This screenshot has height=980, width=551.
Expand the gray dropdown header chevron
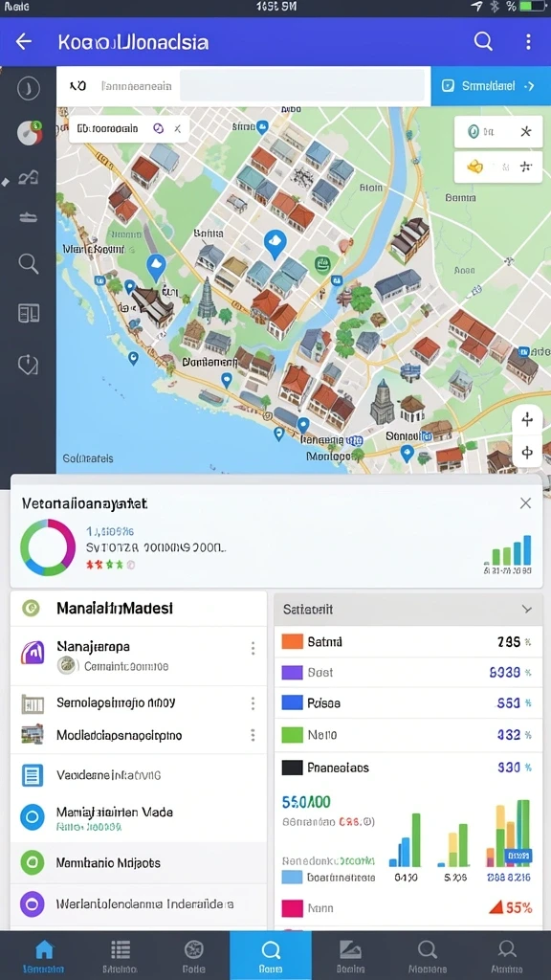(x=527, y=610)
